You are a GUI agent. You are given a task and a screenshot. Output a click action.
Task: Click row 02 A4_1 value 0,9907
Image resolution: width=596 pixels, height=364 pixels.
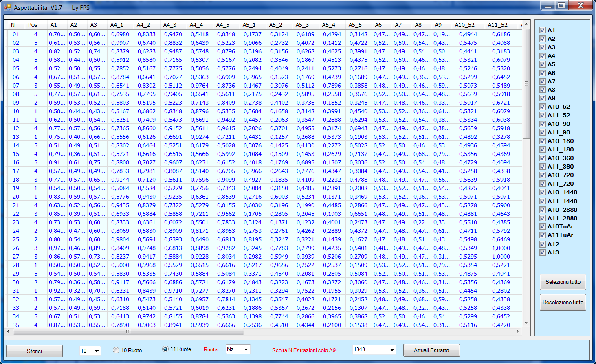click(x=120, y=43)
